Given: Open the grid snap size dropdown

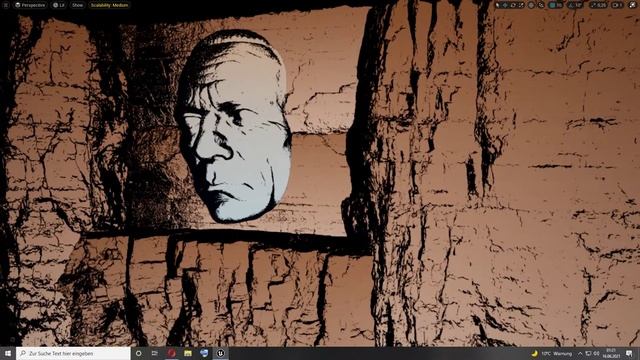Looking at the screenshot, I should tap(559, 5).
